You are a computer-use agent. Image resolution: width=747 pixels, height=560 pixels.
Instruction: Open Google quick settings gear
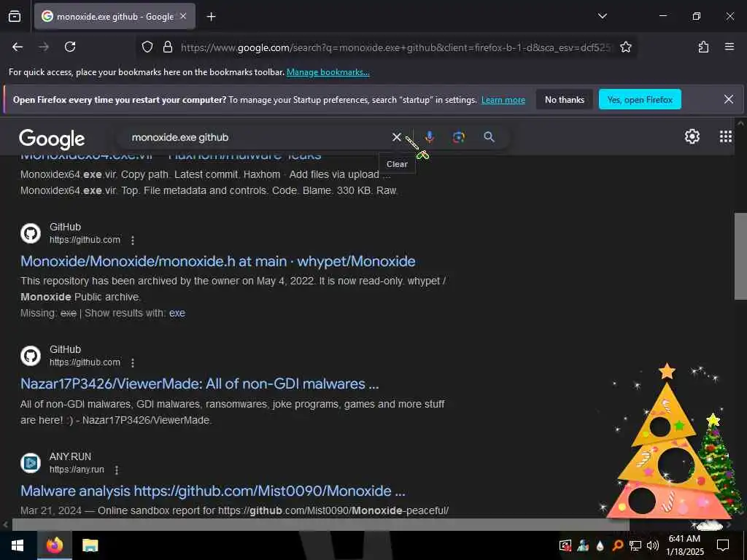[692, 136]
